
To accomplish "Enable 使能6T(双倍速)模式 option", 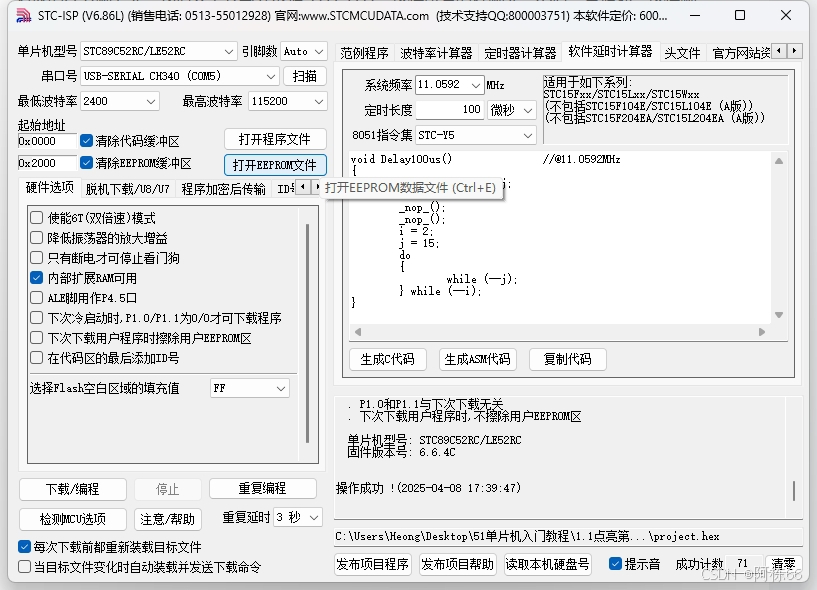I will (36, 217).
